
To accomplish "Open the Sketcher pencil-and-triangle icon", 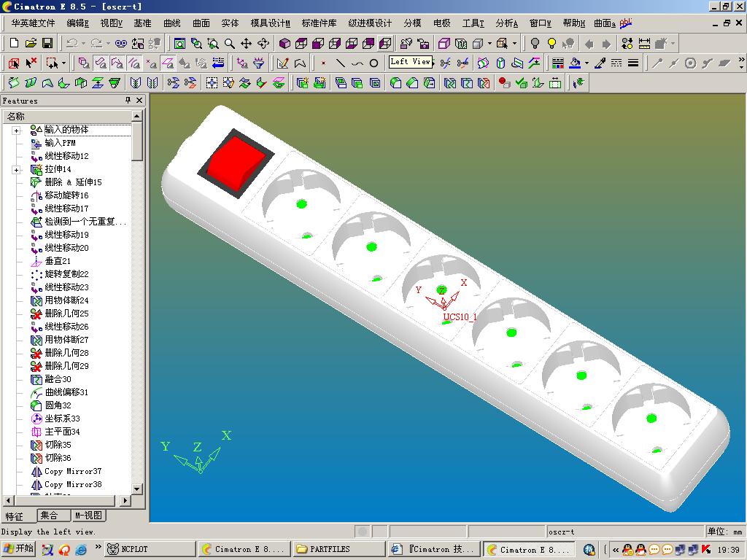I will pyautogui.click(x=282, y=63).
